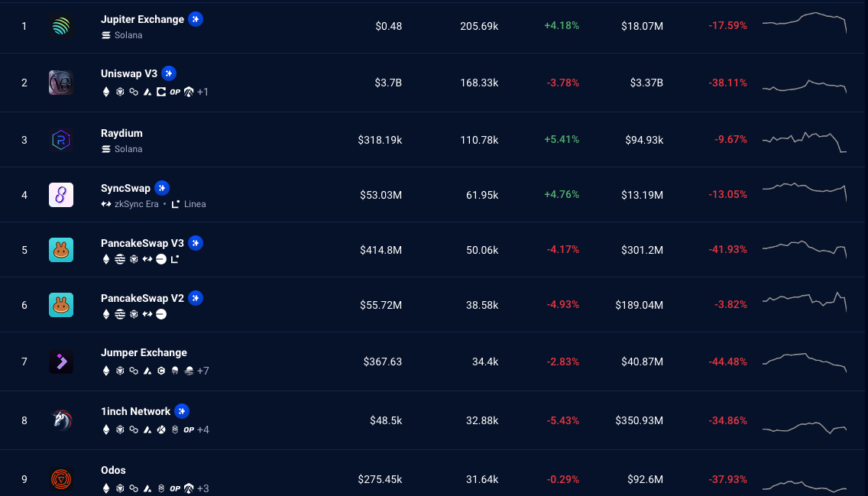Image resolution: width=868 pixels, height=496 pixels.
Task: Click the blue badge beside Jupiter Exchange
Action: click(x=196, y=19)
